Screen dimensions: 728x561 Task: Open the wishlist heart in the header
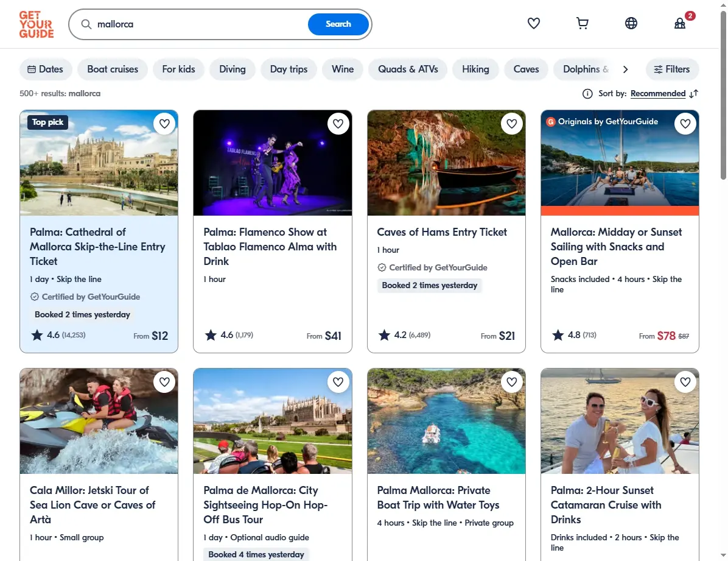(533, 23)
